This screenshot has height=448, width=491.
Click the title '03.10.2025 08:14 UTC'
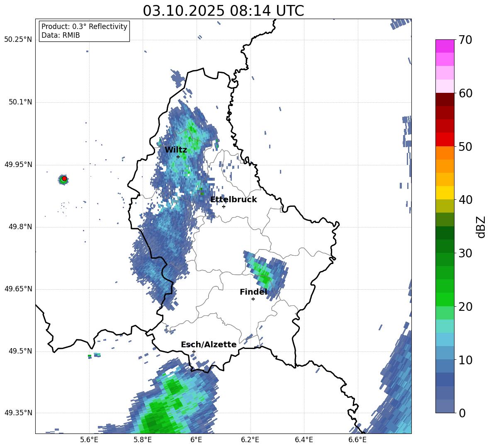(x=223, y=11)
